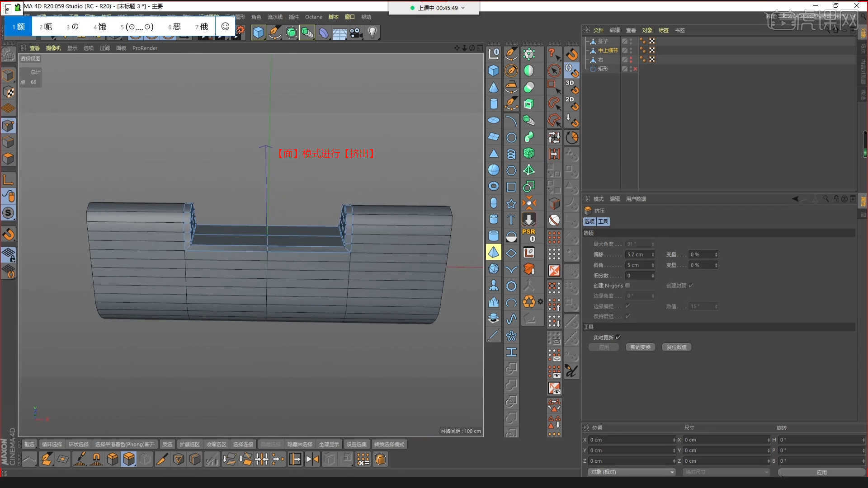The height and width of the screenshot is (488, 868).
Task: Toggle the 保持群组 checkbox
Action: pos(627,316)
